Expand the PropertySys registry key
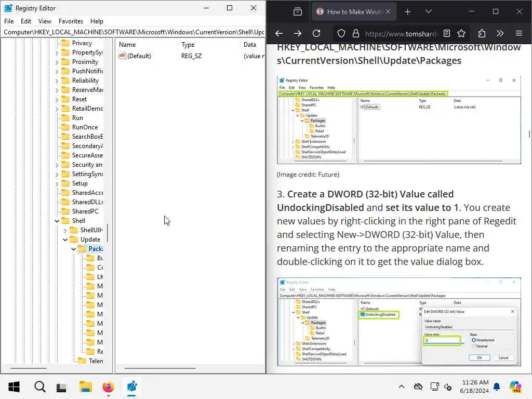The height and width of the screenshot is (399, 532). [57, 52]
